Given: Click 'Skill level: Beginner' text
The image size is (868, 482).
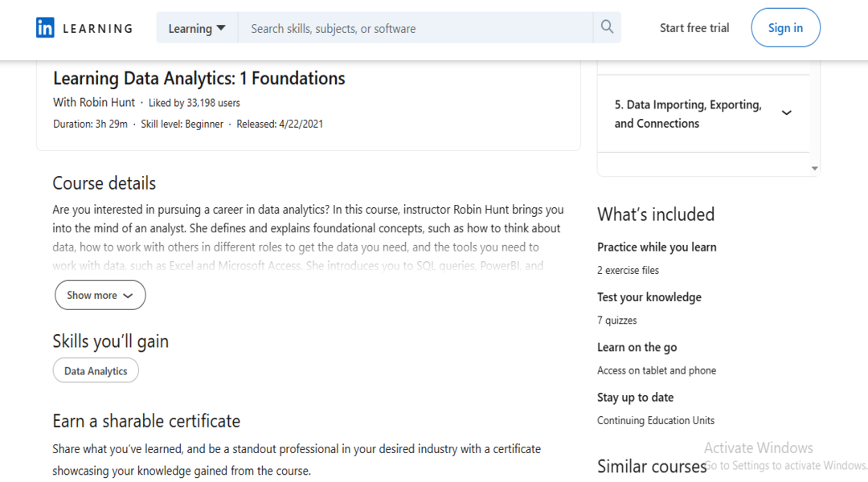Looking at the screenshot, I should coord(182,124).
